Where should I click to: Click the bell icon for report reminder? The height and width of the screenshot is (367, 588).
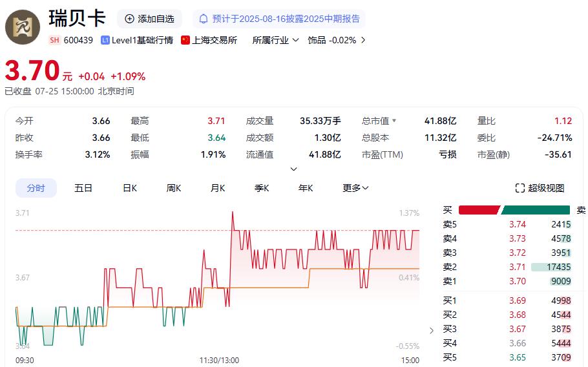pyautogui.click(x=204, y=19)
